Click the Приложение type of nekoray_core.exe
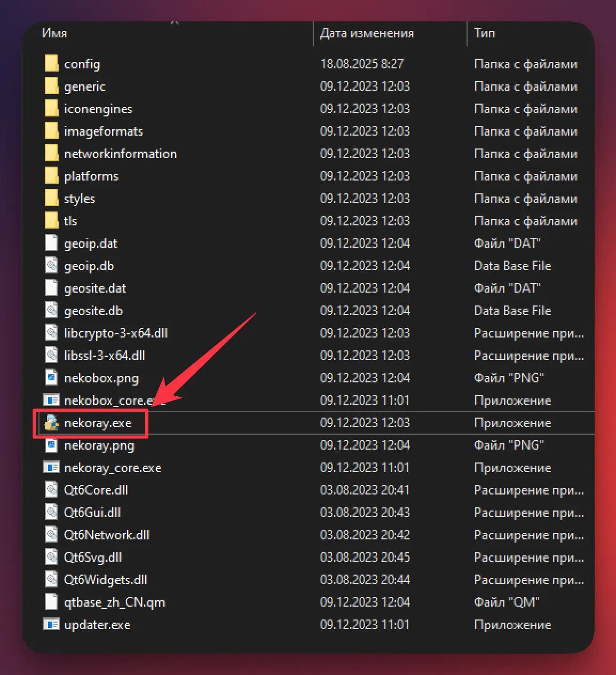This screenshot has height=675, width=616. [512, 468]
